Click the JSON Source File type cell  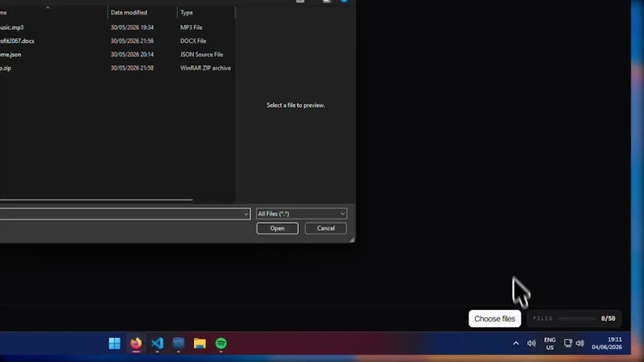202,55
